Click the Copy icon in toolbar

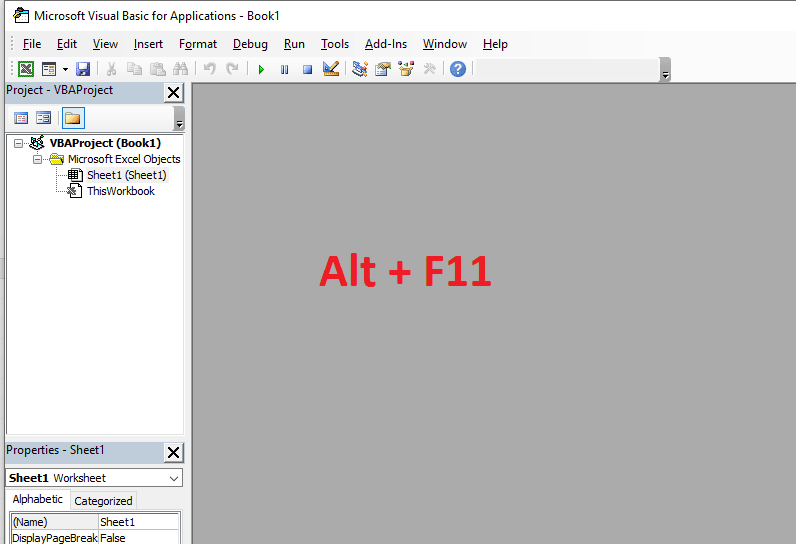point(134,69)
